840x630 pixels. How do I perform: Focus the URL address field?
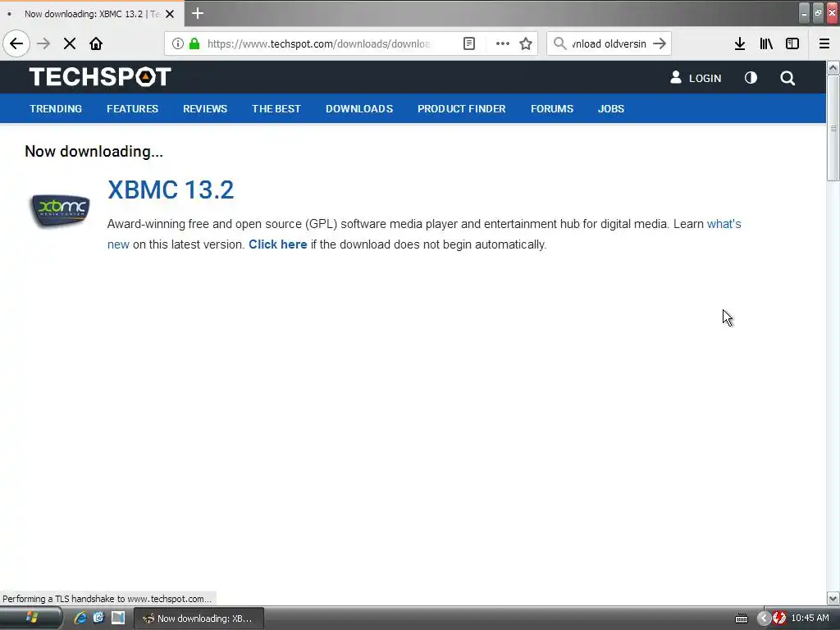(x=319, y=43)
